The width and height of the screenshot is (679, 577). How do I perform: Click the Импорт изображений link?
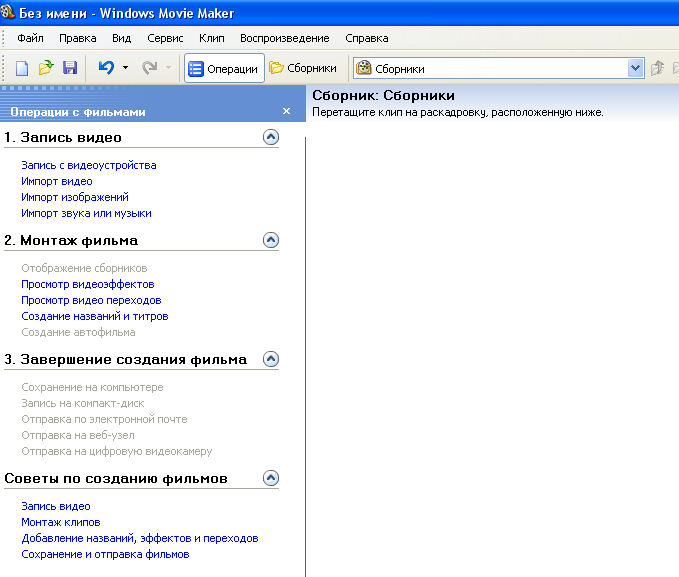pos(75,197)
